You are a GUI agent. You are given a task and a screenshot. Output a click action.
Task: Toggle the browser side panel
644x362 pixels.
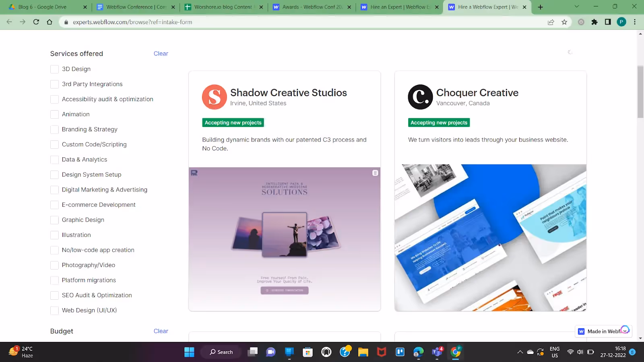608,22
